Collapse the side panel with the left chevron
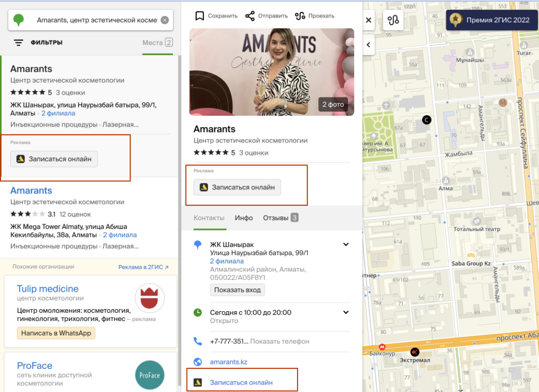 click(x=369, y=45)
